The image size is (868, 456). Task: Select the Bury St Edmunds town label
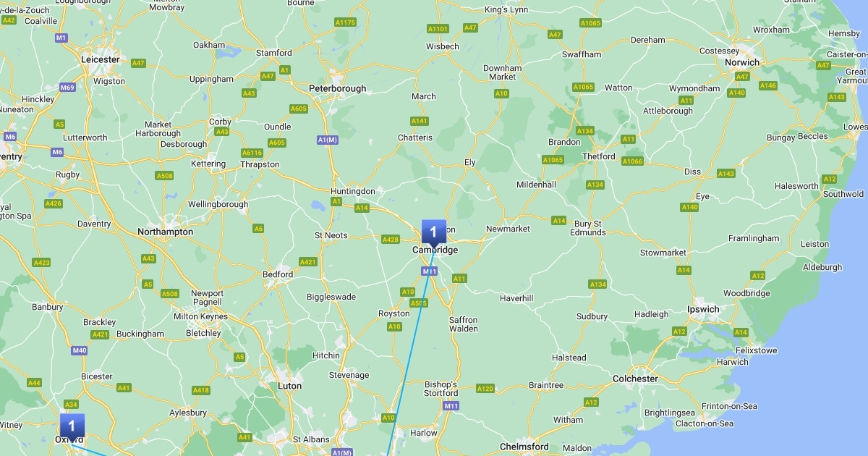[x=588, y=228]
